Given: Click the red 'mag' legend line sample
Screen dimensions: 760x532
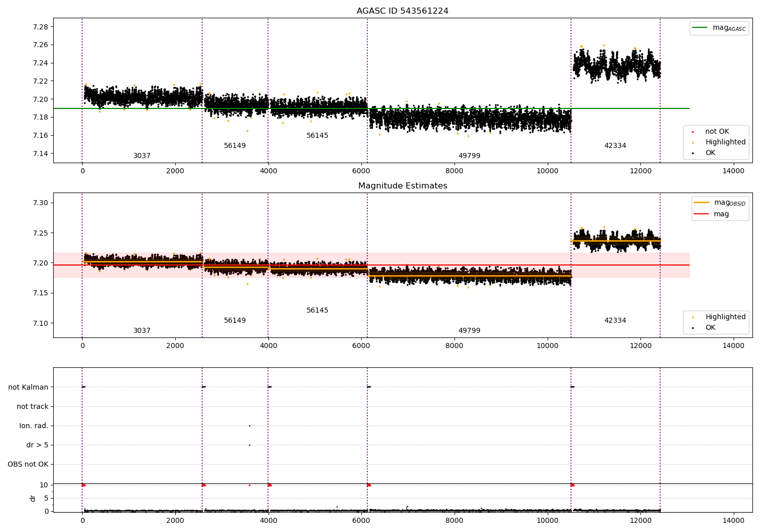Looking at the screenshot, I should tap(702, 214).
